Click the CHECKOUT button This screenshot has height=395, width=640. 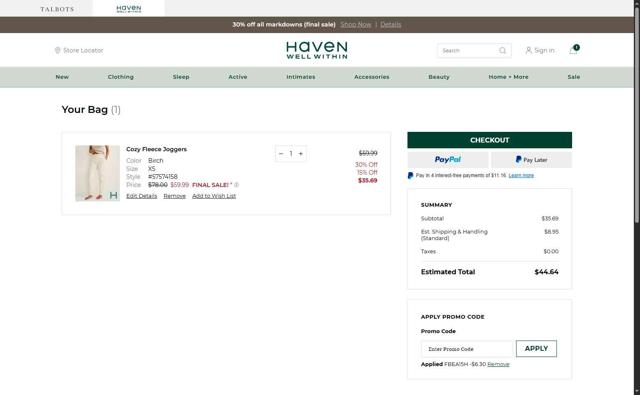click(x=489, y=140)
